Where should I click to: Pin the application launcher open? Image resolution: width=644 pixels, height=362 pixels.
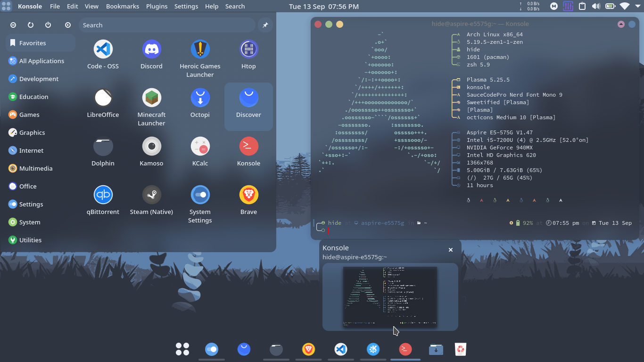click(x=265, y=25)
